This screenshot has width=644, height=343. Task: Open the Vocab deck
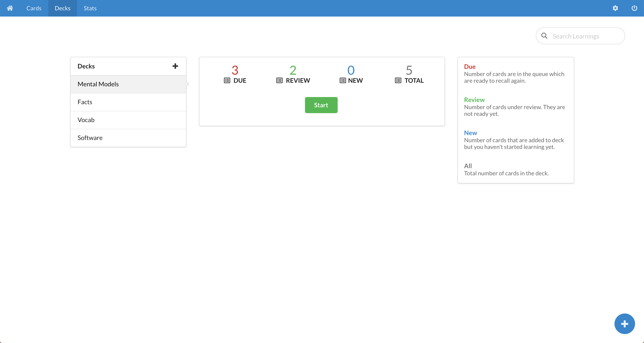click(x=128, y=120)
